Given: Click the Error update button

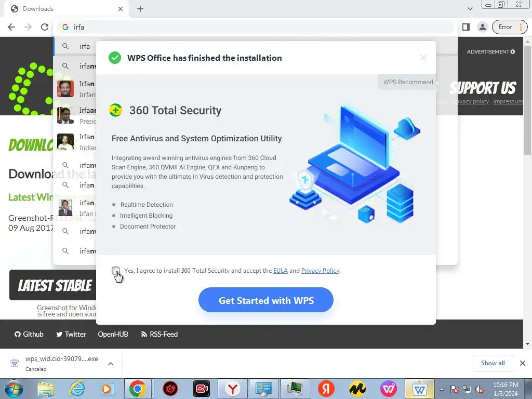Looking at the screenshot, I should [506, 27].
